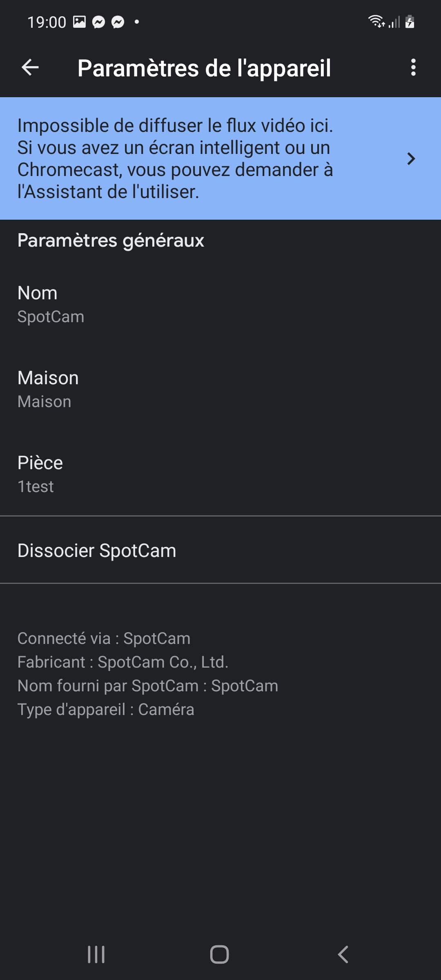Tap the cellular signal bars icon
The image size is (441, 980).
pyautogui.click(x=394, y=22)
